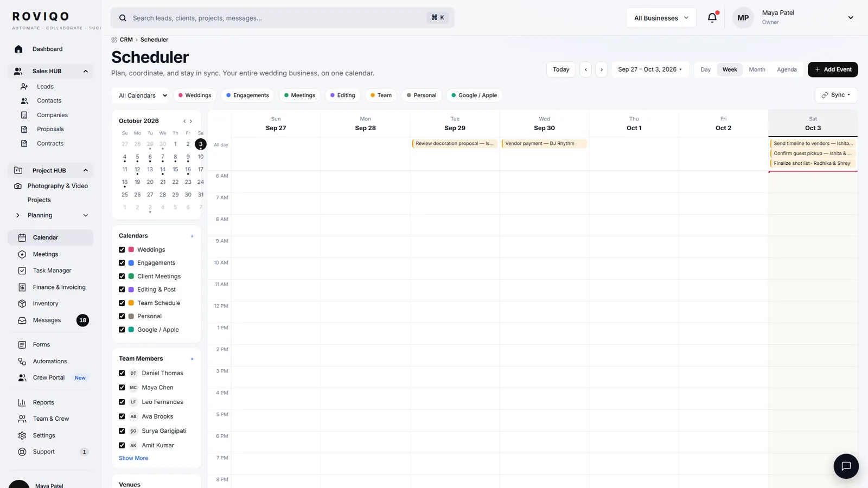The height and width of the screenshot is (488, 868).
Task: Click the Support lifebuoy icon
Action: (x=22, y=452)
